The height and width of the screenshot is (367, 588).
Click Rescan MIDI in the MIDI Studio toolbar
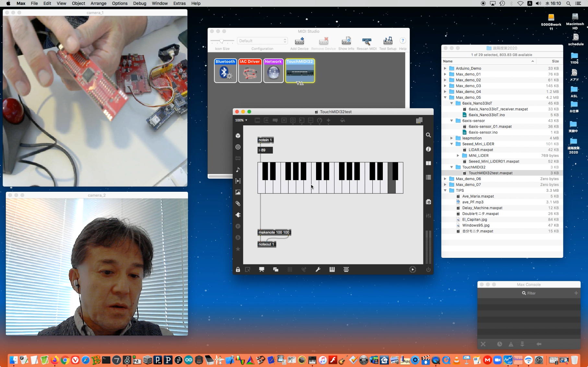click(366, 41)
